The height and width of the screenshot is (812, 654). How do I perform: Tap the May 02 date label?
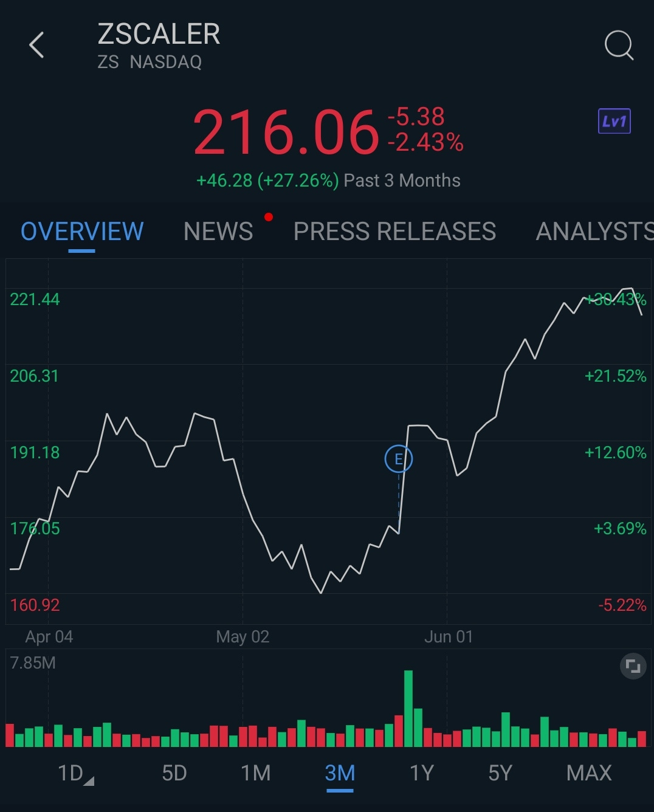[x=243, y=637]
